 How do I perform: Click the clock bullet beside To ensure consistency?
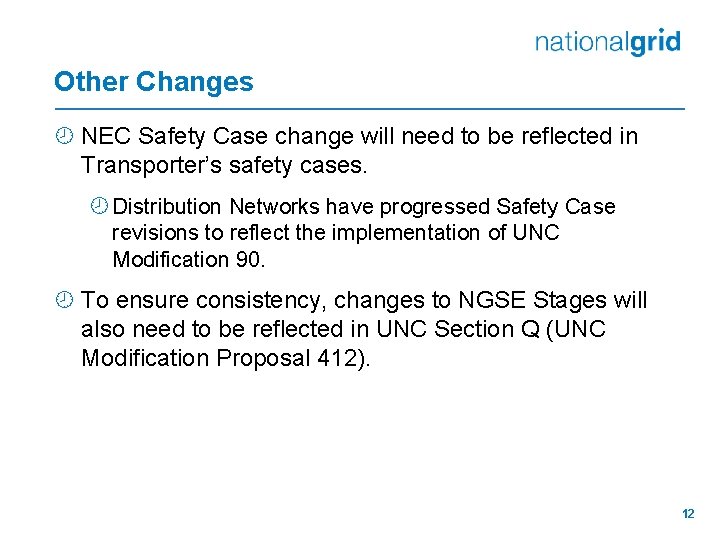coord(64,299)
